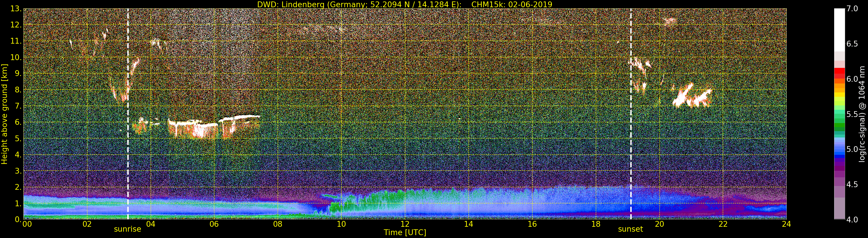Screen dimensions: 868x238
Task: Click the height axis tick "0."
Action: tap(18, 219)
